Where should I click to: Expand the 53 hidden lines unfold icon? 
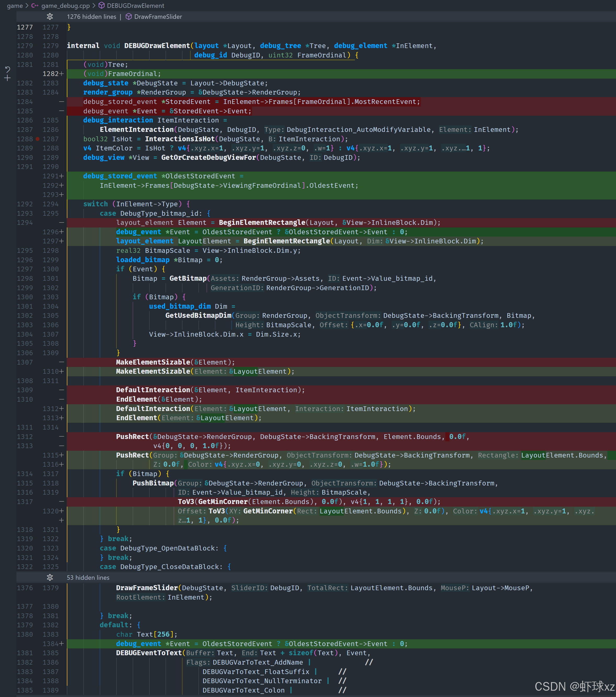(50, 577)
